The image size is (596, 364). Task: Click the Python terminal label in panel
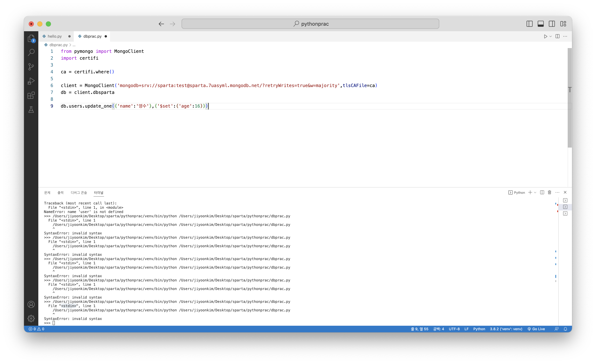[517, 192]
